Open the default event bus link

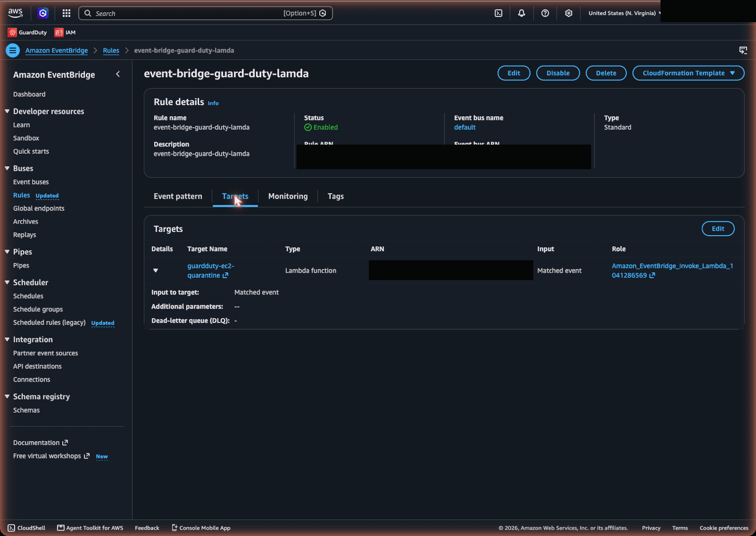(465, 127)
